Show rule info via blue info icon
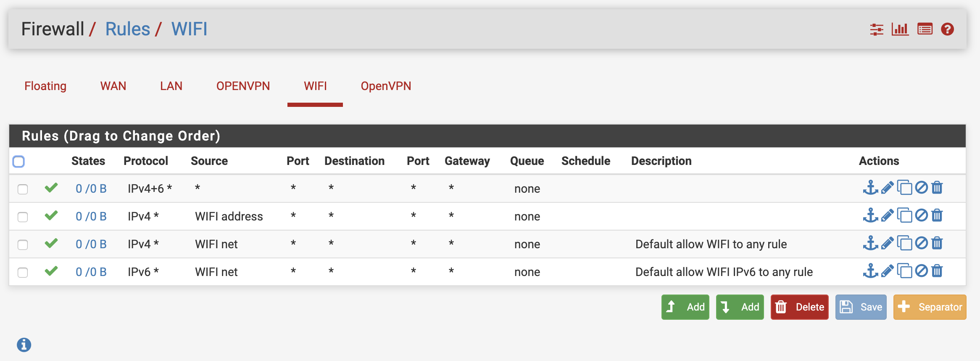 tap(24, 345)
